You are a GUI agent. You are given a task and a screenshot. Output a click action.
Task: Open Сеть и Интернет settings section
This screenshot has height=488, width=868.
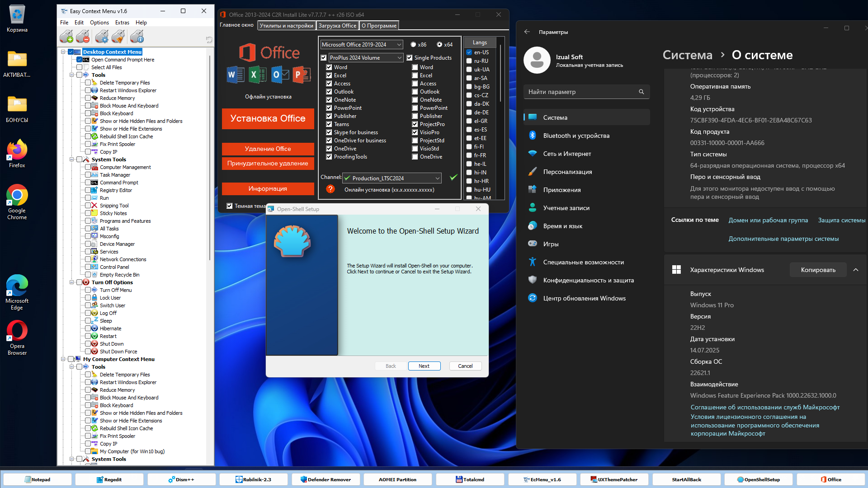(586, 154)
